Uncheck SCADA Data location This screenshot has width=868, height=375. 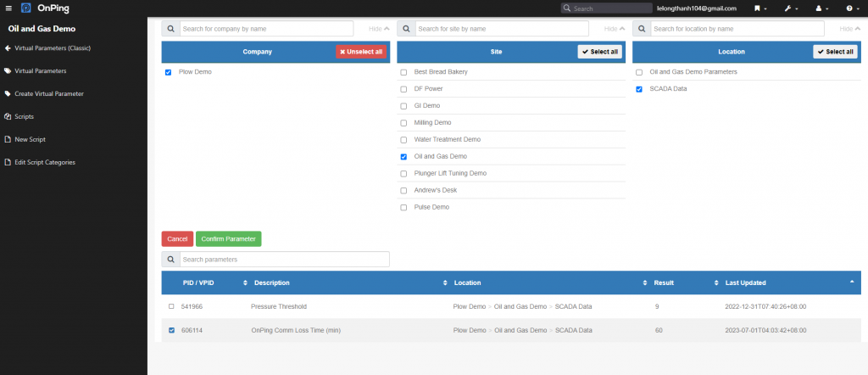pos(639,89)
